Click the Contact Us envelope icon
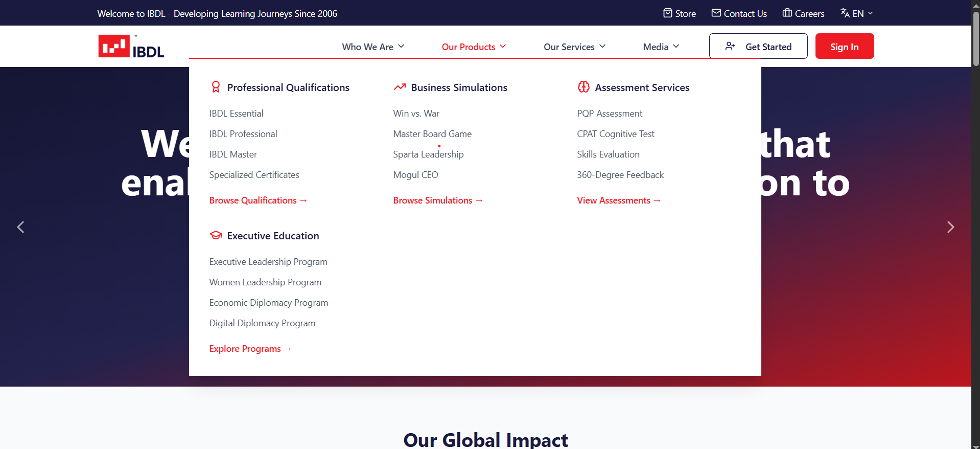The width and height of the screenshot is (980, 449). click(716, 13)
